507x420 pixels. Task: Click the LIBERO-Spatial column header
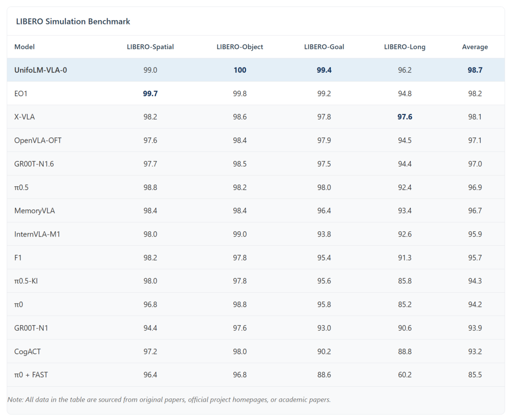pyautogui.click(x=150, y=47)
